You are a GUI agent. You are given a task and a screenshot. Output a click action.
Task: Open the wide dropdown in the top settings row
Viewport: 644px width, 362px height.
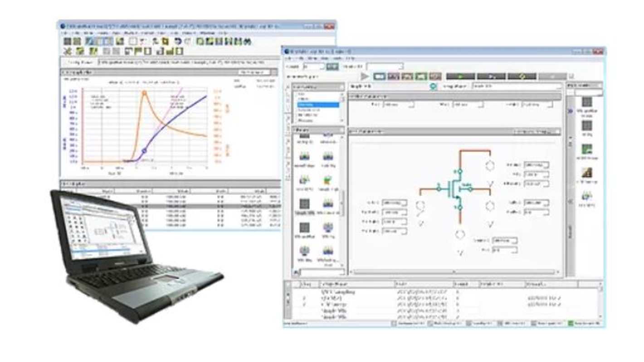[385, 67]
